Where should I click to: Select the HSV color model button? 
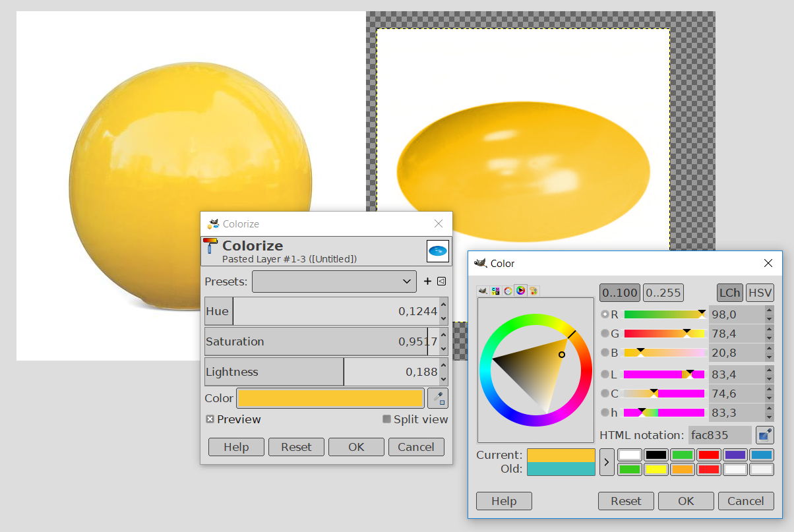(x=760, y=293)
